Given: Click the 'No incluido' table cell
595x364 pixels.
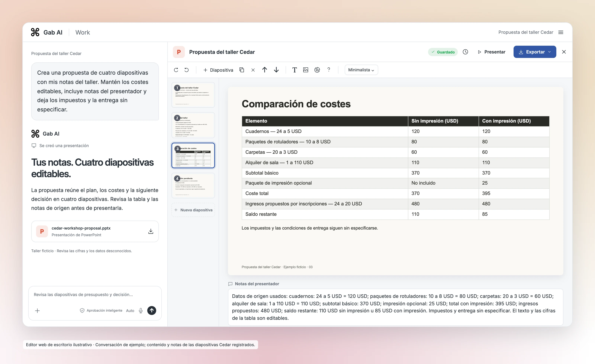Looking at the screenshot, I should [x=443, y=183].
